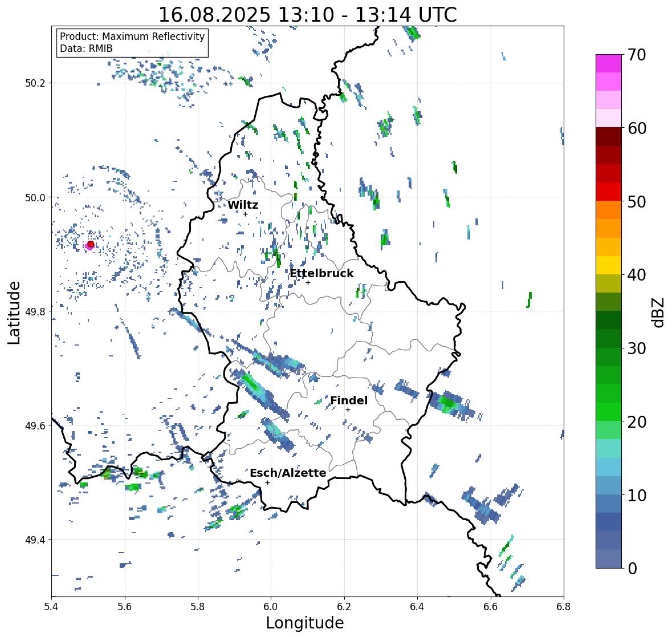Click the cross marker under Esch/Alzette
Image resolution: width=672 pixels, height=637 pixels.
267,482
